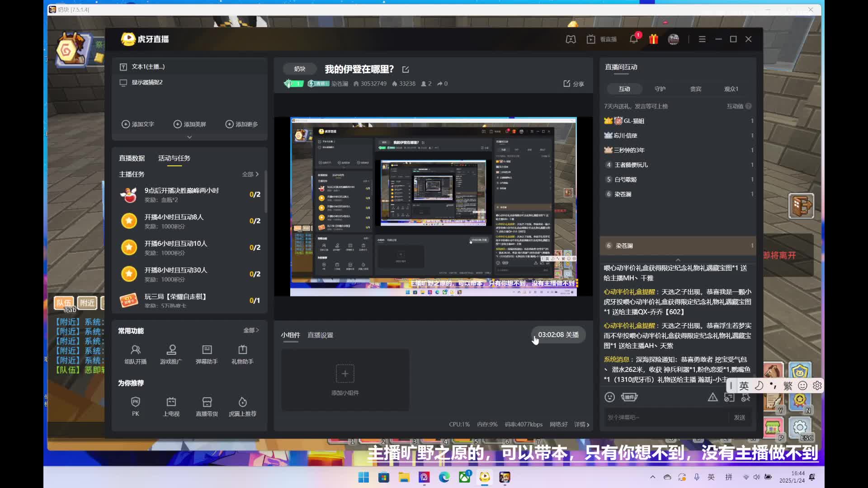This screenshot has width=868, height=488.
Task: Switch to the 守护 tab
Action: (660, 89)
